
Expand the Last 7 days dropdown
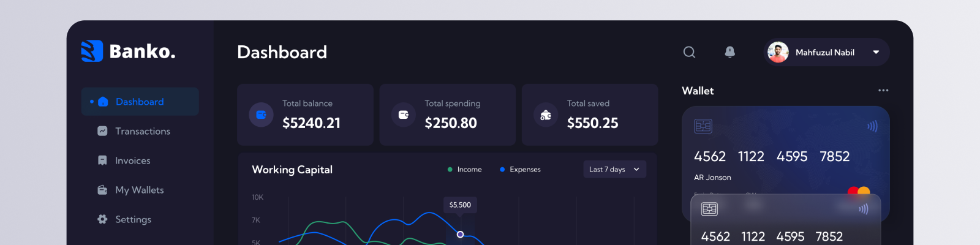[x=614, y=170]
